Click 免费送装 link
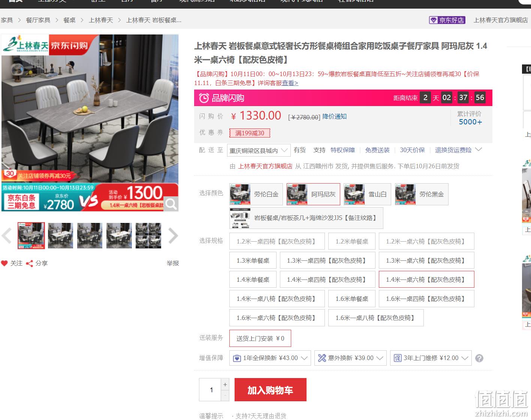Viewport: 531px width, 420px height. point(377,150)
